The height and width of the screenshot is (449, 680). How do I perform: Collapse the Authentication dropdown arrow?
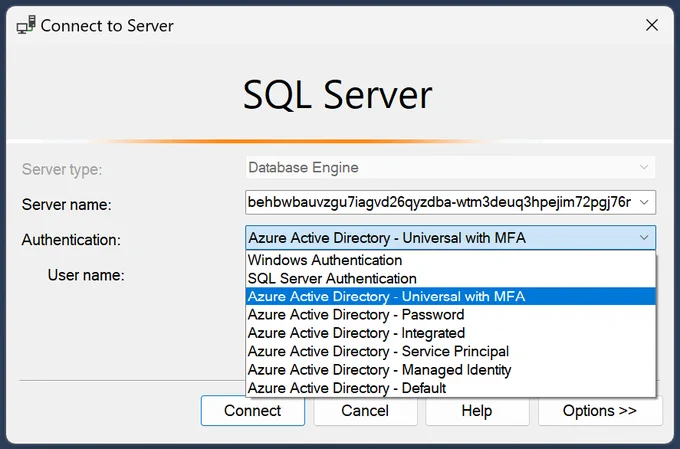pyautogui.click(x=644, y=238)
